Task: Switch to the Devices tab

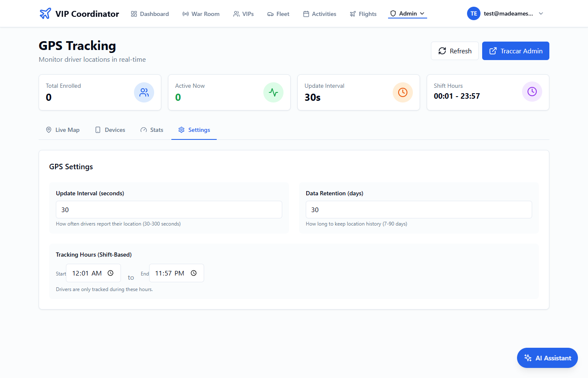Action: tap(110, 130)
